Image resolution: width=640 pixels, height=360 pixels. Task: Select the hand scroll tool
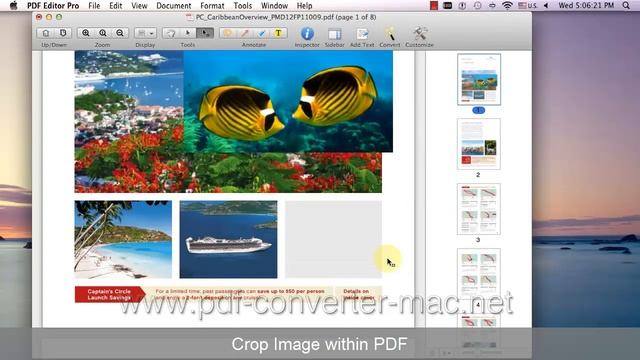coord(171,33)
